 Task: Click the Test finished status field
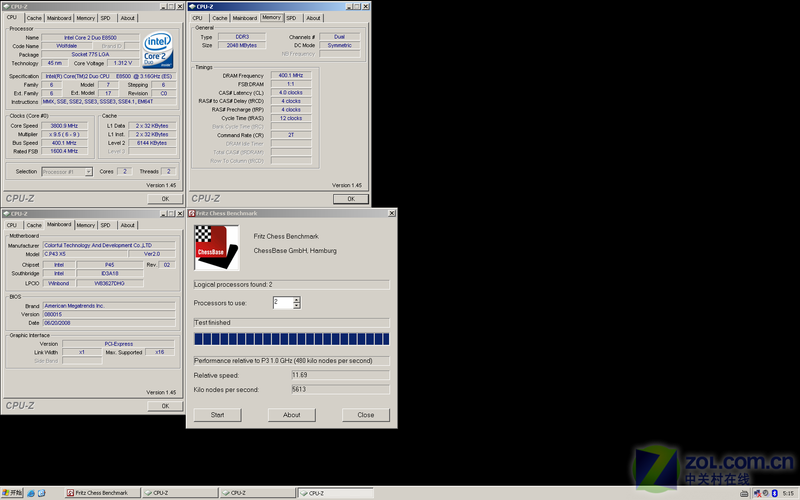pos(291,322)
